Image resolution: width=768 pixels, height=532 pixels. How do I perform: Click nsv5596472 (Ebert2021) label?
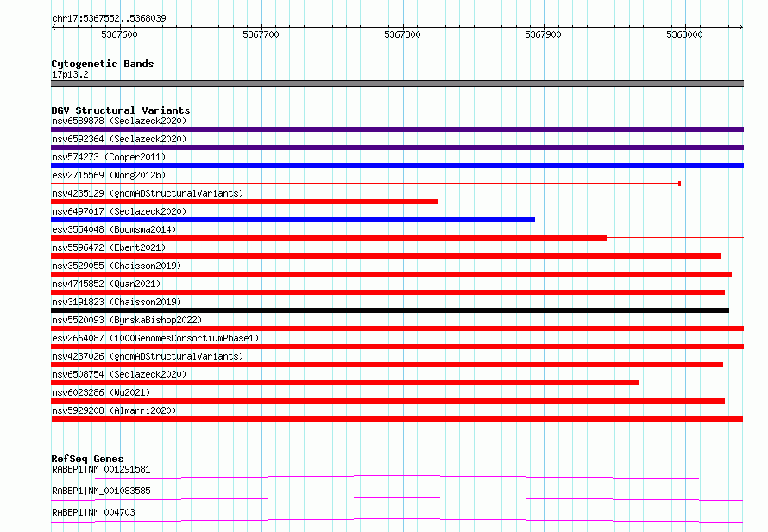pyautogui.click(x=109, y=247)
